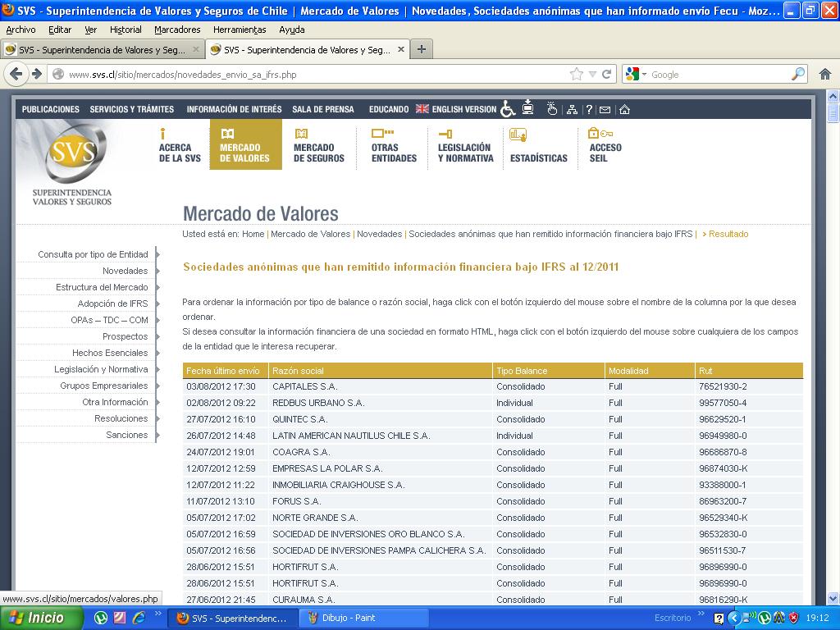Click the uTorrent quick launch icon
The width and height of the screenshot is (840, 630).
click(101, 618)
